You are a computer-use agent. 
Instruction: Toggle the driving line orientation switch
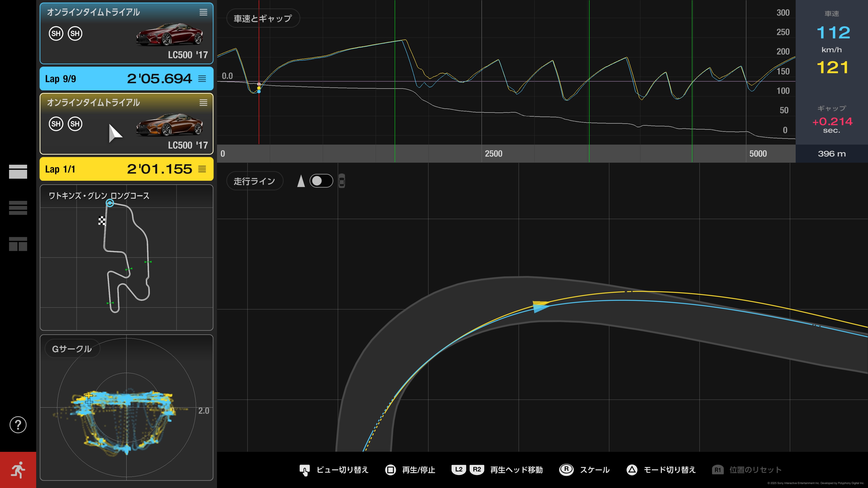[x=321, y=181]
